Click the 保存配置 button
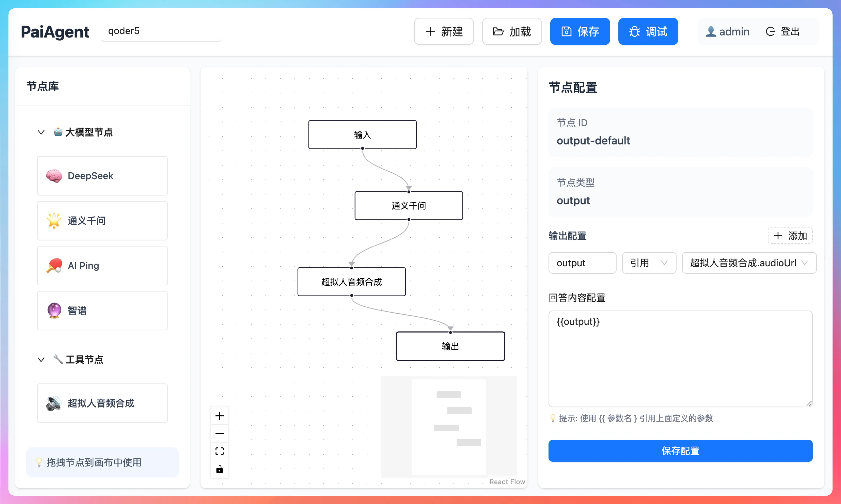Image resolution: width=841 pixels, height=504 pixels. point(680,451)
